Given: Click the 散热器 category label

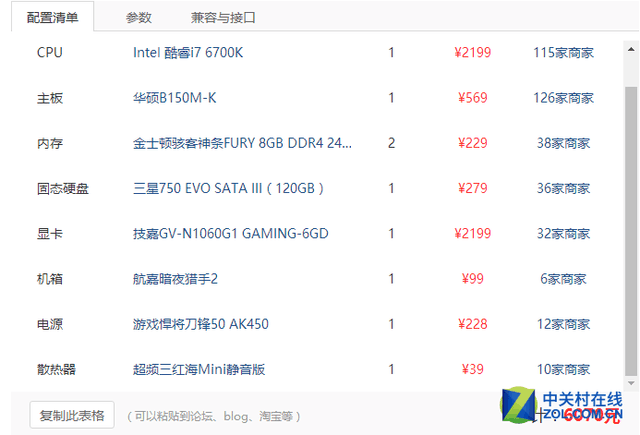Looking at the screenshot, I should [56, 370].
